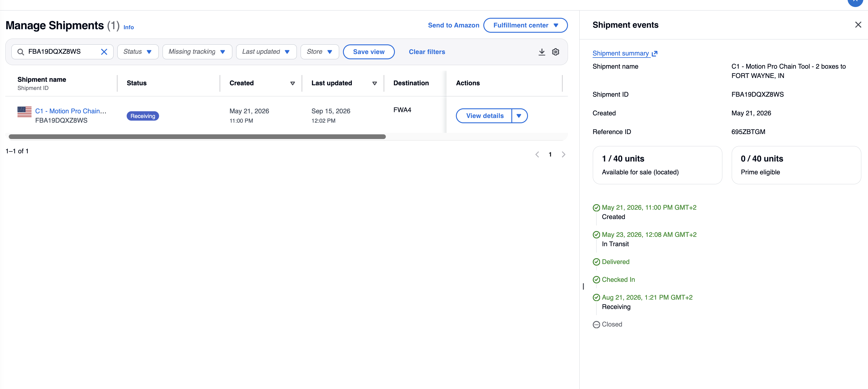
Task: Download the shipments report
Action: 541,52
